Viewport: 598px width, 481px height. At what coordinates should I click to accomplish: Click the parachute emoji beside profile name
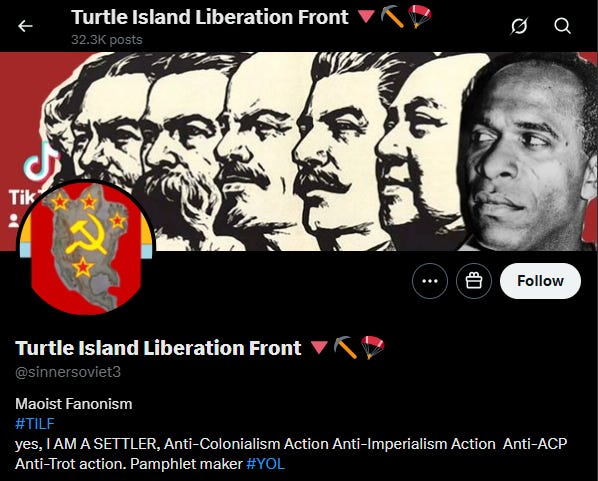[373, 347]
